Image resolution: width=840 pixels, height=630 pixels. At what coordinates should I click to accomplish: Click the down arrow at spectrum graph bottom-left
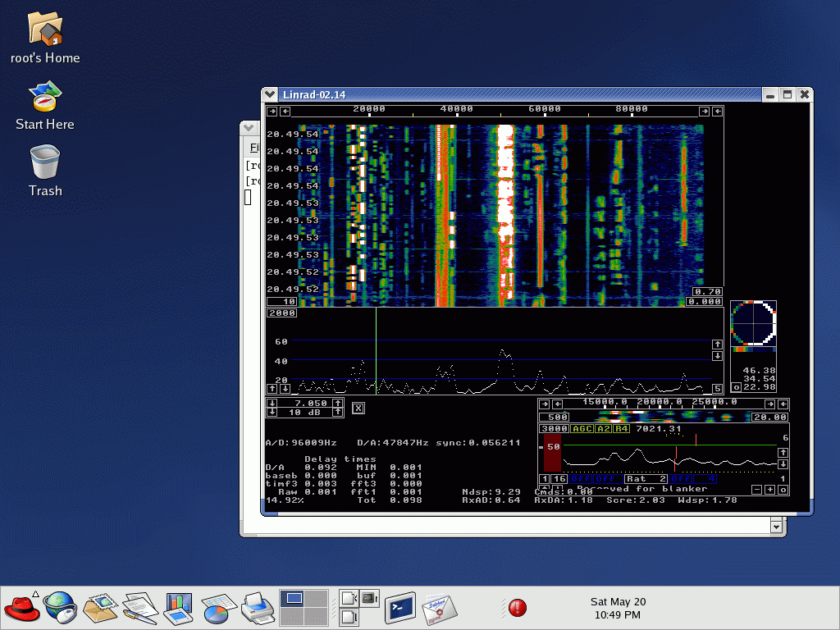click(x=285, y=388)
